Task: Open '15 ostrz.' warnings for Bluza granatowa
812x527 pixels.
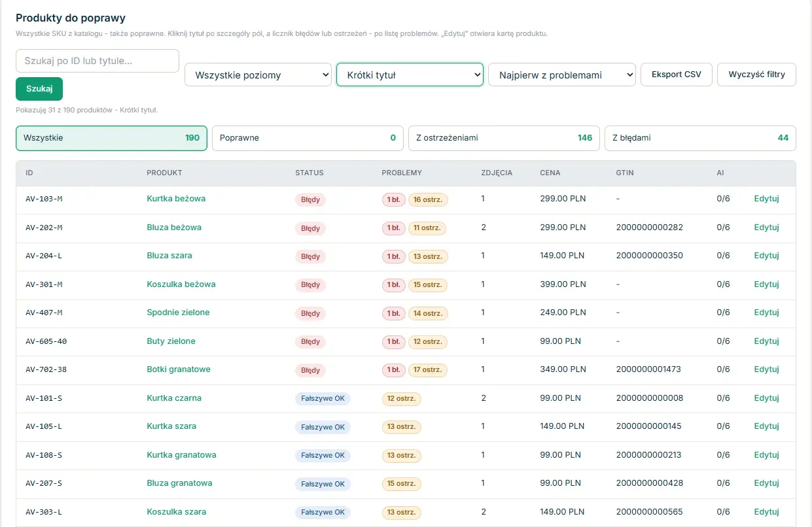Action: point(402,484)
